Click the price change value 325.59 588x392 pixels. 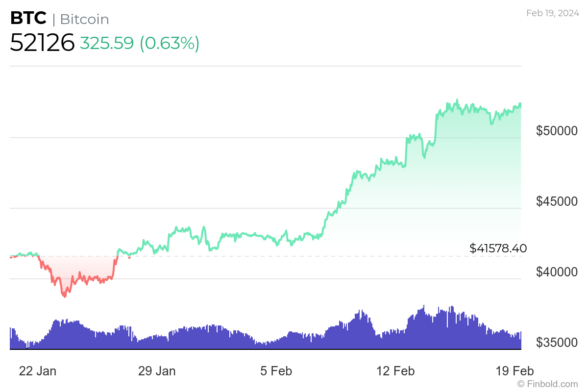pos(107,43)
